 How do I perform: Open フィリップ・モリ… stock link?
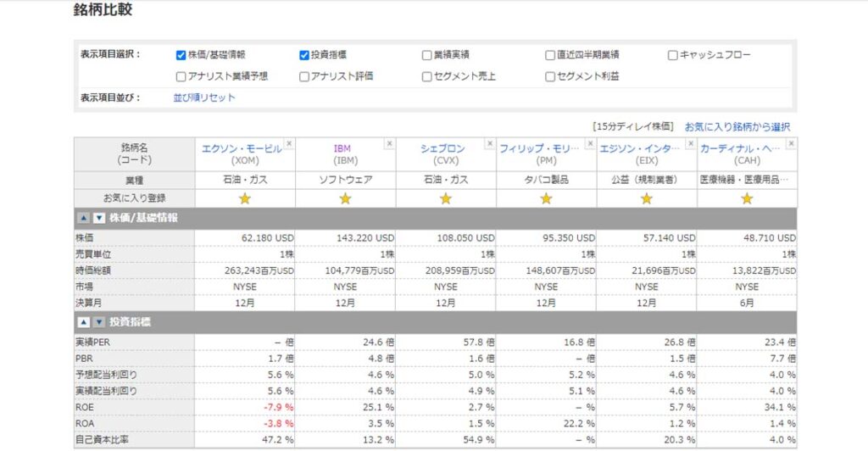[539, 148]
